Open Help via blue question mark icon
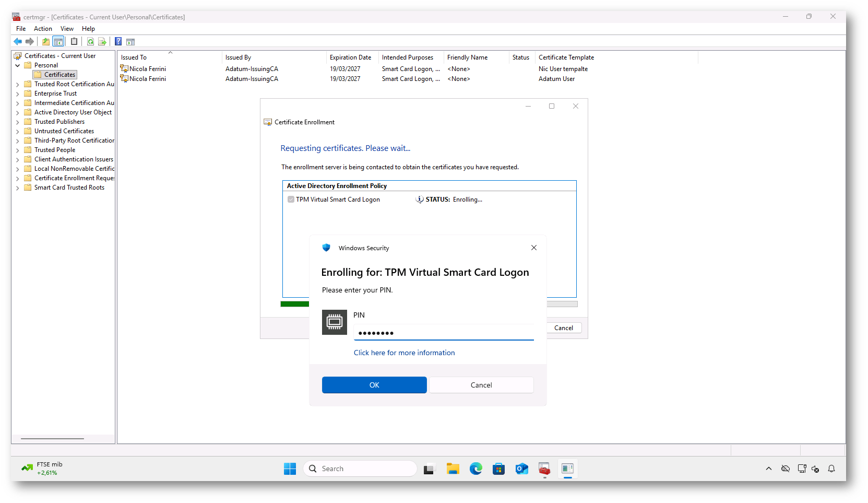 [x=118, y=42]
